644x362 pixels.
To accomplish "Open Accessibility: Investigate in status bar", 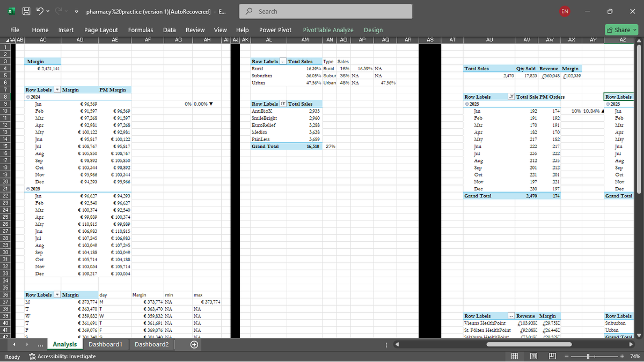I will tap(62, 356).
